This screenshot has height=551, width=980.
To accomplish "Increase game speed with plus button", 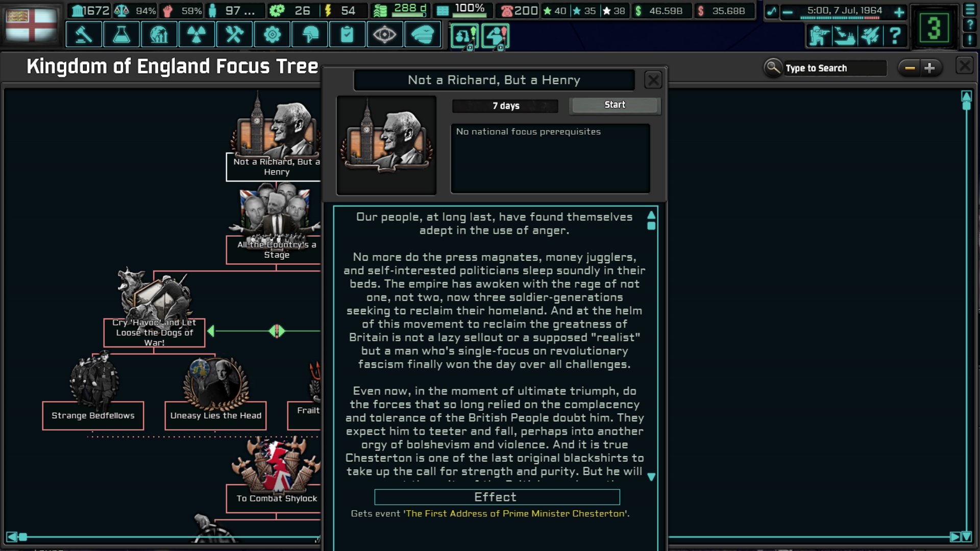I will pyautogui.click(x=899, y=12).
